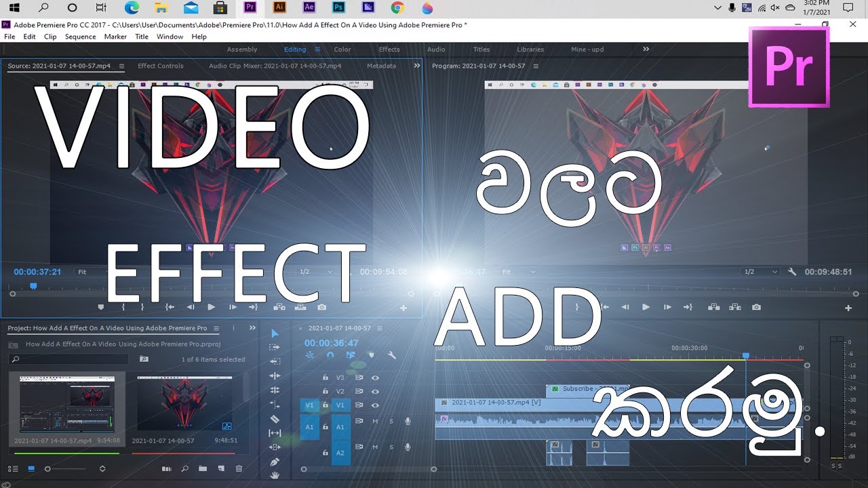The image size is (868, 488).
Task: Play the Program monitor
Action: (646, 307)
